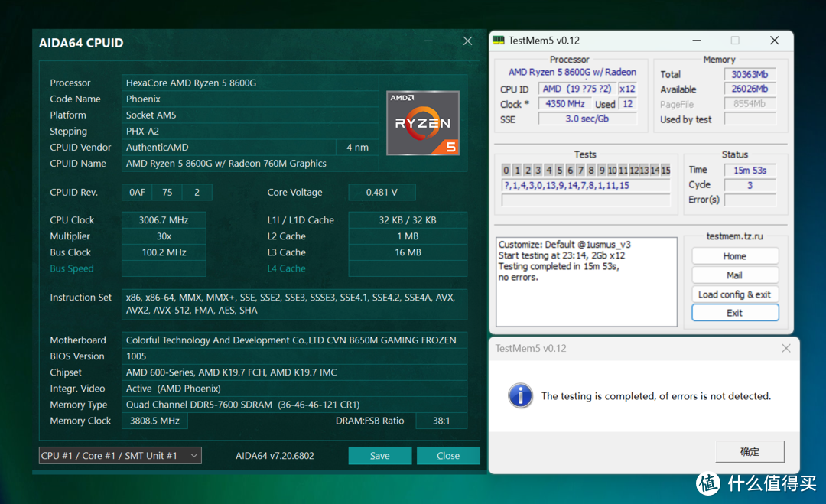This screenshot has height=504, width=826.
Task: Open the TestMem5 Home link button
Action: 735,256
